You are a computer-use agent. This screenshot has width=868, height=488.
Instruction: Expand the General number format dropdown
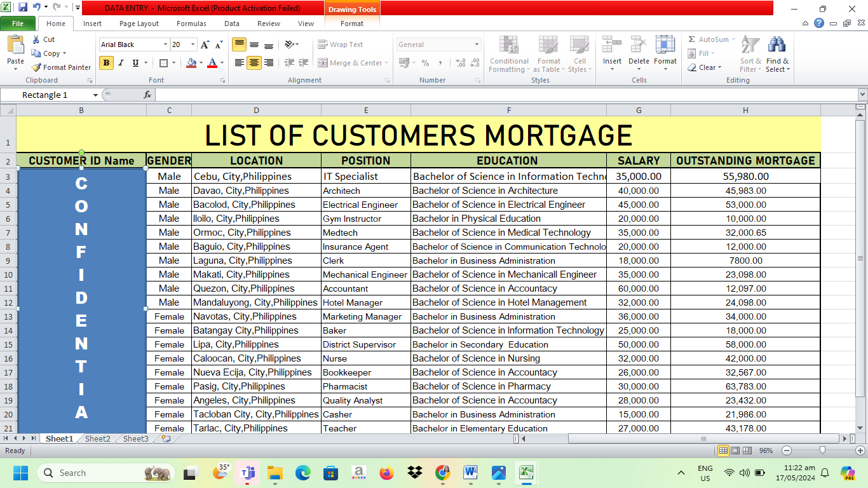pyautogui.click(x=477, y=44)
